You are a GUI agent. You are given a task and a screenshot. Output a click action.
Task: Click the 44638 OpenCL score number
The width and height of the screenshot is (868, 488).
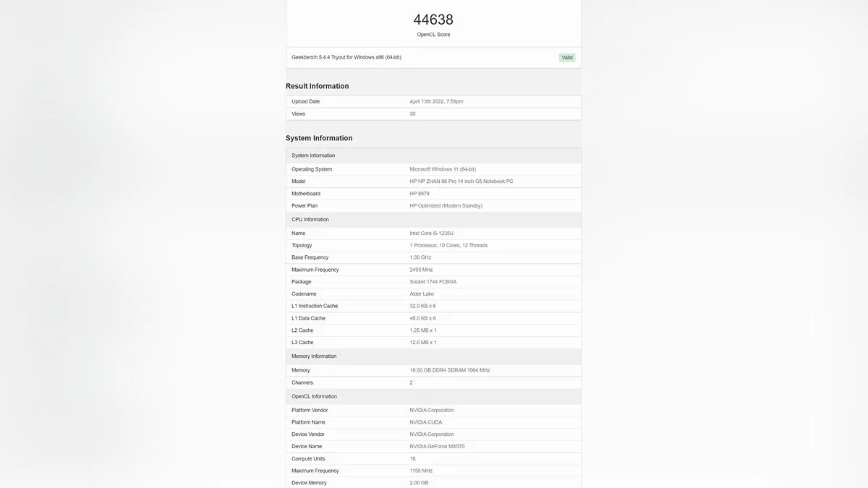(x=433, y=20)
